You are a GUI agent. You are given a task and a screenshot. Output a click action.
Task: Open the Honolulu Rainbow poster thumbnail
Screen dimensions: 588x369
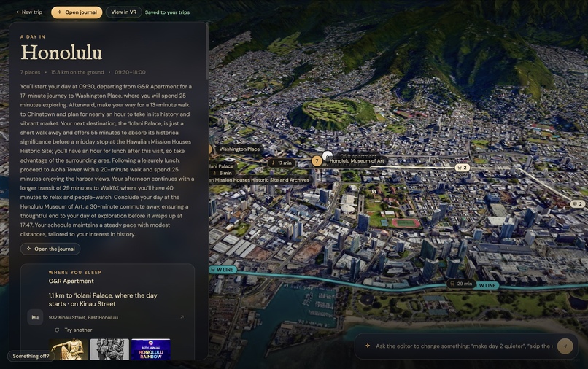151,349
